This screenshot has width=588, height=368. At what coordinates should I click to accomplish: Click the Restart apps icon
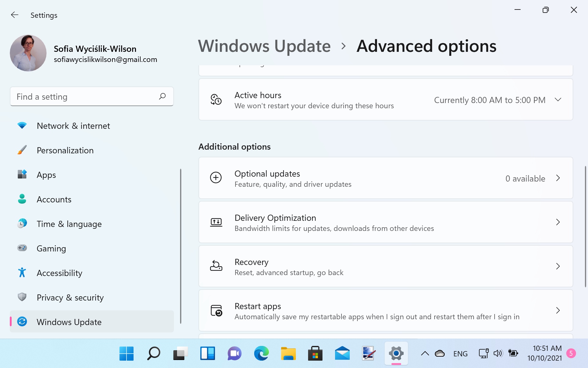point(216,310)
